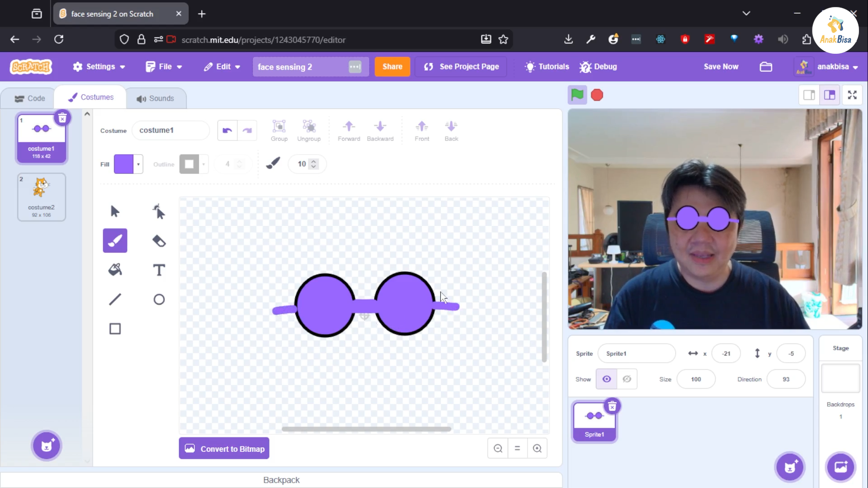Click the red stop button

(597, 95)
